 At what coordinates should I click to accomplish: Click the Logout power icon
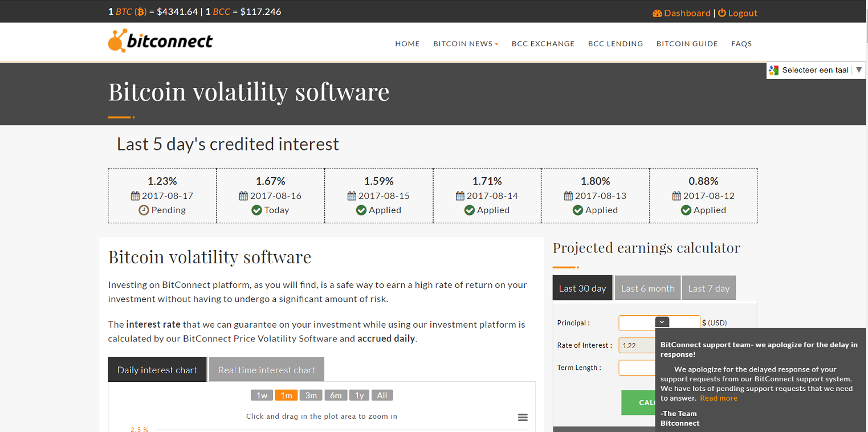722,13
